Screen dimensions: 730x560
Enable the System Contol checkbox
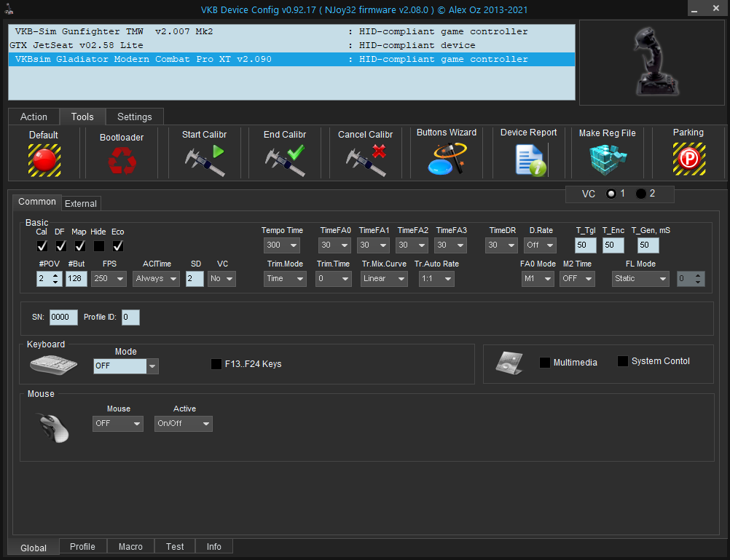[x=622, y=361]
